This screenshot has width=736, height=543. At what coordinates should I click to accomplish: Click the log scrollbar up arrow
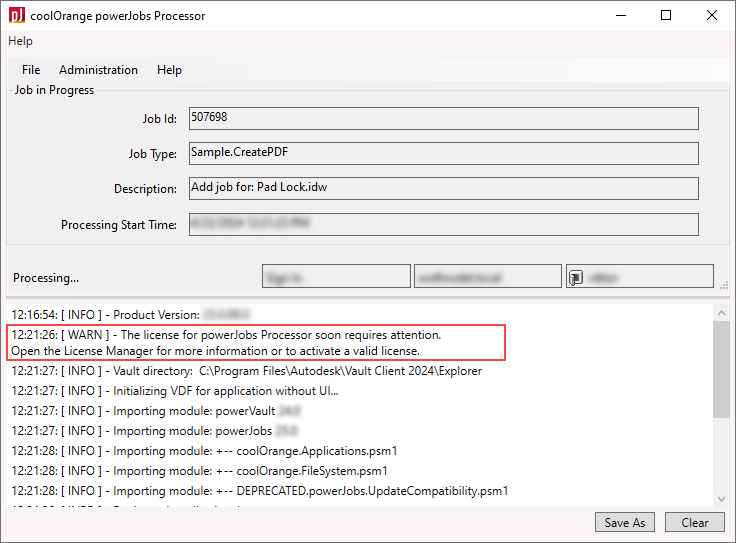pos(721,313)
